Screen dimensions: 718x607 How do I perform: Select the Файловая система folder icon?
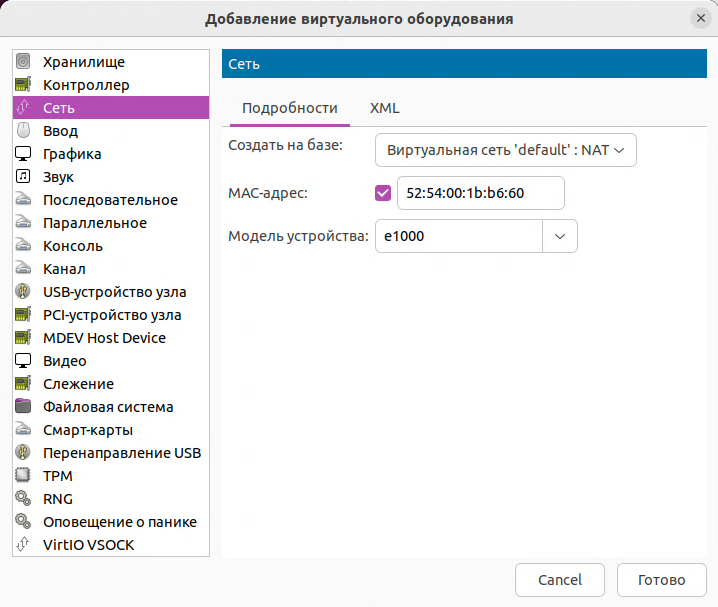(24, 407)
